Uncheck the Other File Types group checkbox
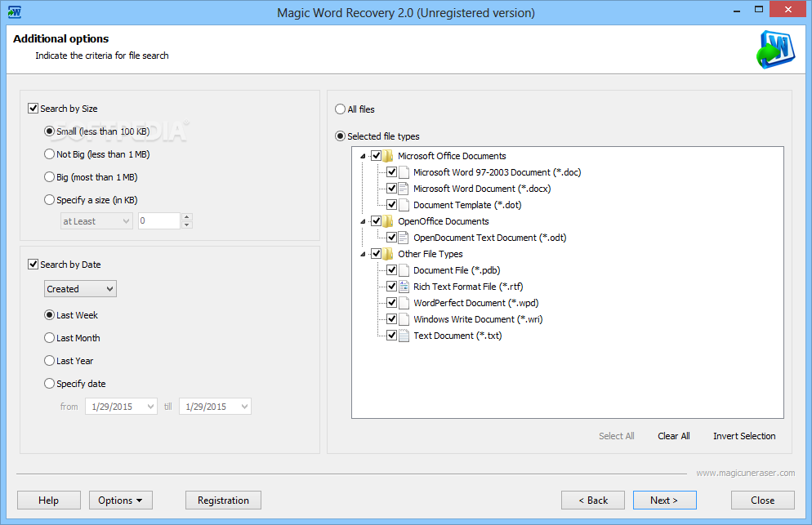The width and height of the screenshot is (812, 525). coord(377,254)
